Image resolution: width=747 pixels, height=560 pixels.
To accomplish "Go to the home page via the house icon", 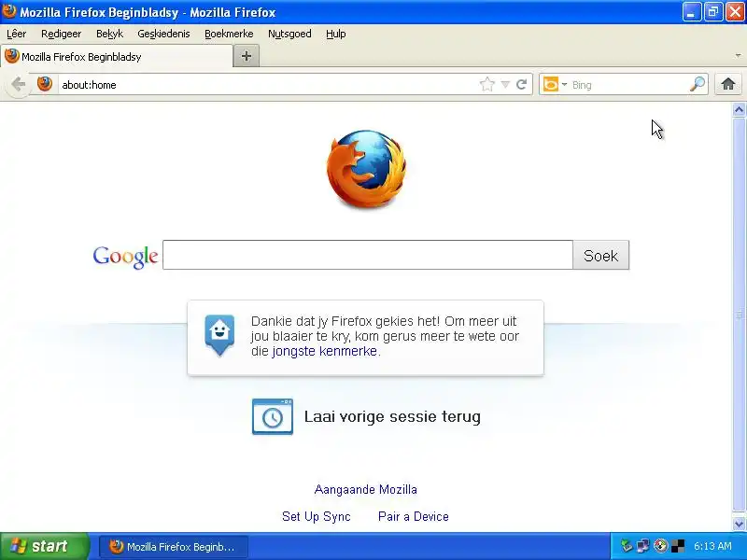I will pos(728,84).
